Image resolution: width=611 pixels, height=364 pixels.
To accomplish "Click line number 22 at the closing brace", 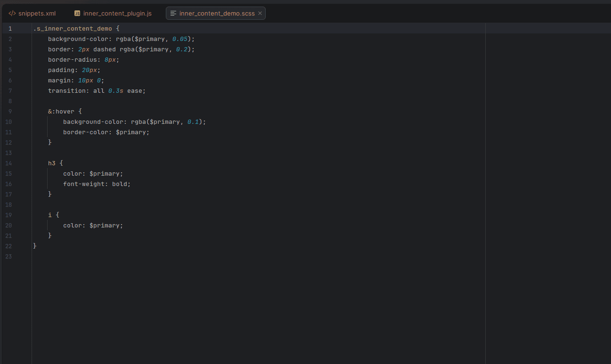I will click(x=8, y=246).
